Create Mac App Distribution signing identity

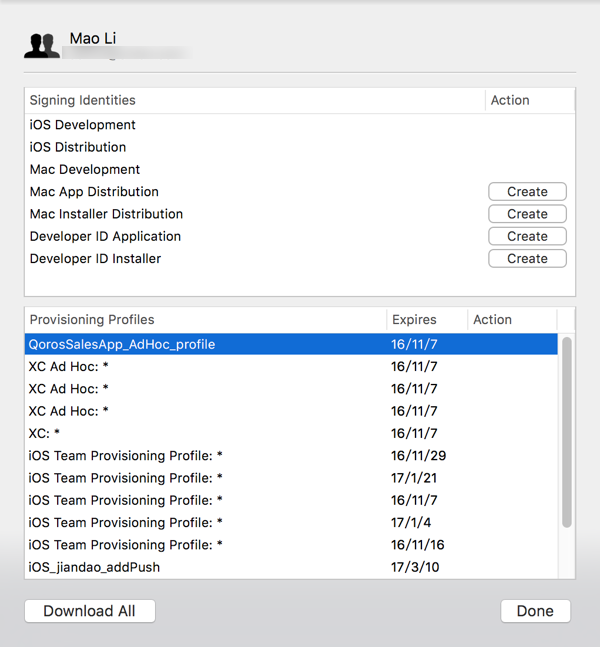point(527,192)
